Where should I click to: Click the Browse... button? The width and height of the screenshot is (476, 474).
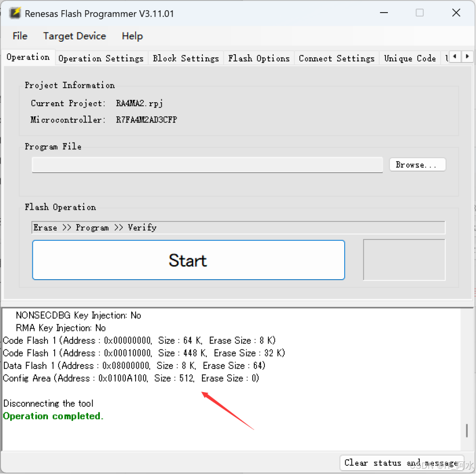pyautogui.click(x=417, y=165)
